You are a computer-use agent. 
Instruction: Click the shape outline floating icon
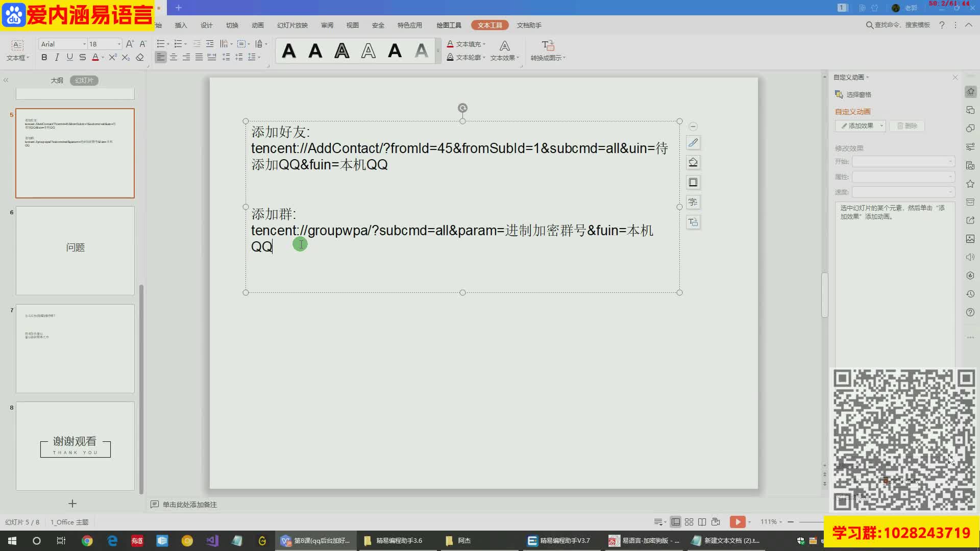[693, 182]
